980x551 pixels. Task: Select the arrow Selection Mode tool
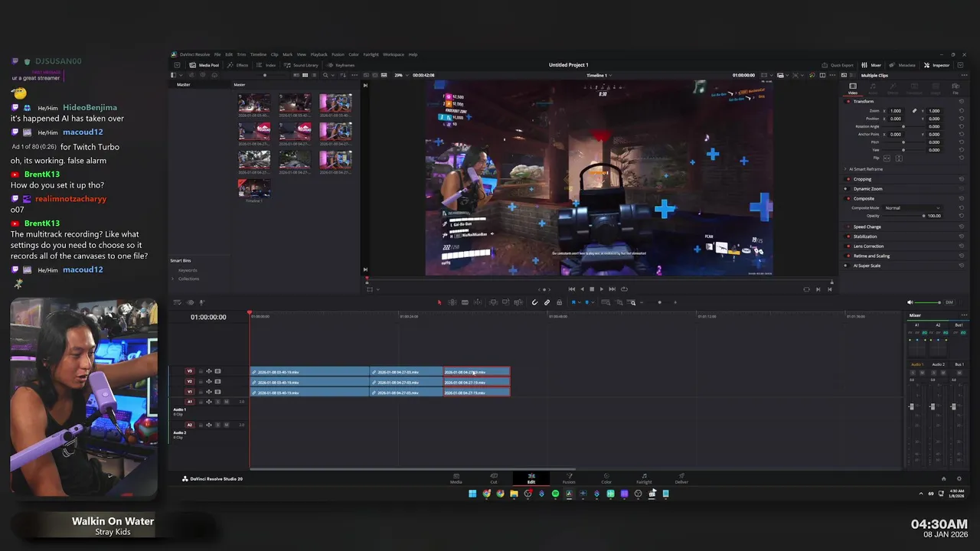click(x=439, y=302)
